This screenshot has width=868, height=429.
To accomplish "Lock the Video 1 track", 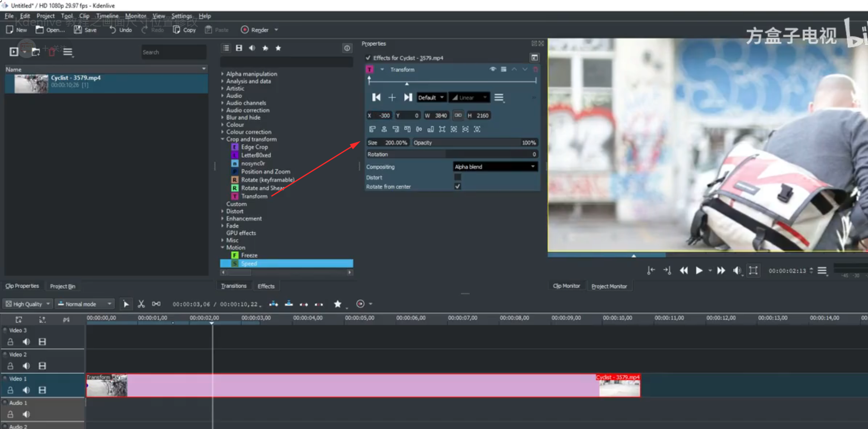I will (10, 390).
